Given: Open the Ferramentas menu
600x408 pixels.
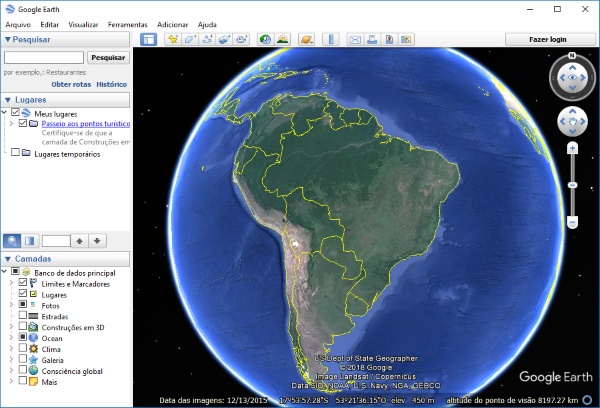Looking at the screenshot, I should (127, 24).
